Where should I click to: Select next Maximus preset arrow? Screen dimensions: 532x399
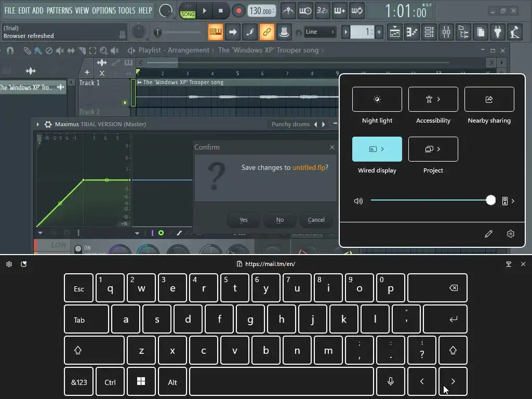pos(324,125)
